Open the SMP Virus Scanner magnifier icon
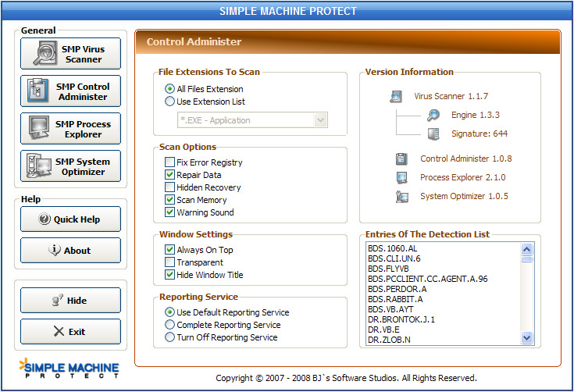This screenshot has width=574, height=392. point(45,53)
